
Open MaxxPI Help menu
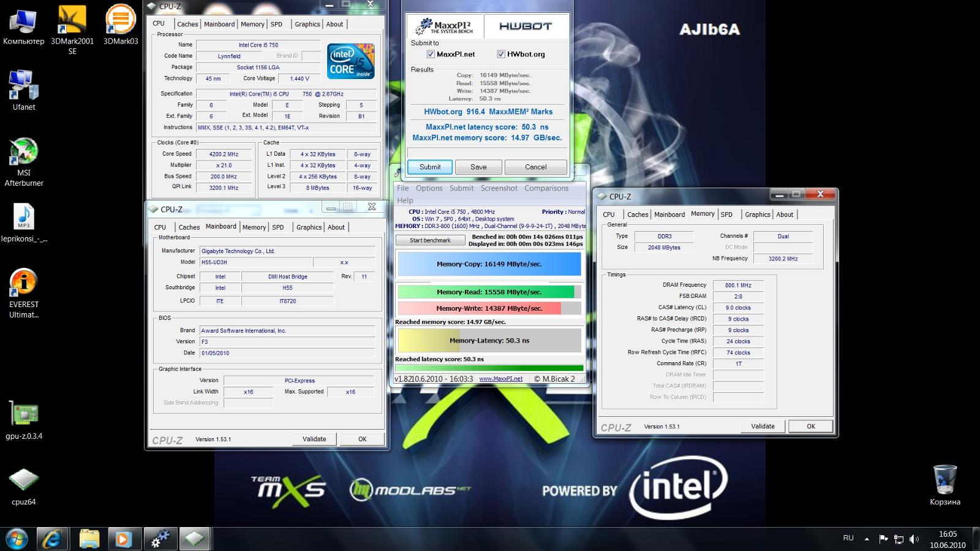pos(405,200)
